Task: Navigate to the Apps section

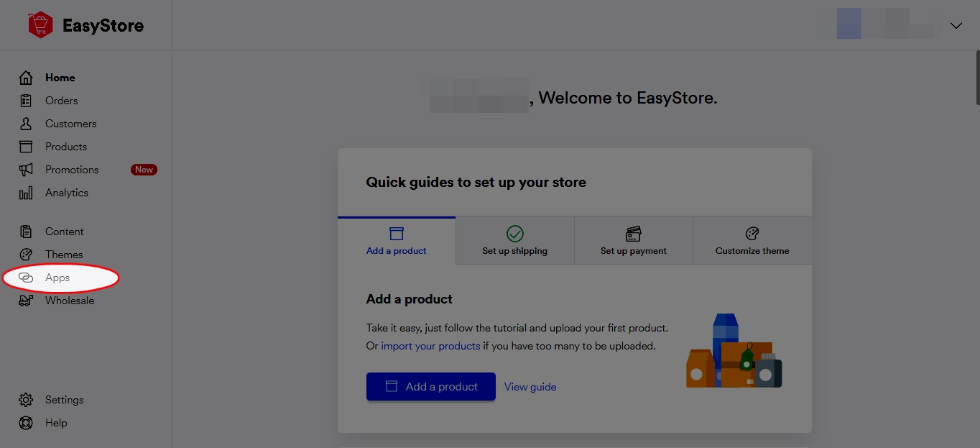Action: (x=57, y=277)
